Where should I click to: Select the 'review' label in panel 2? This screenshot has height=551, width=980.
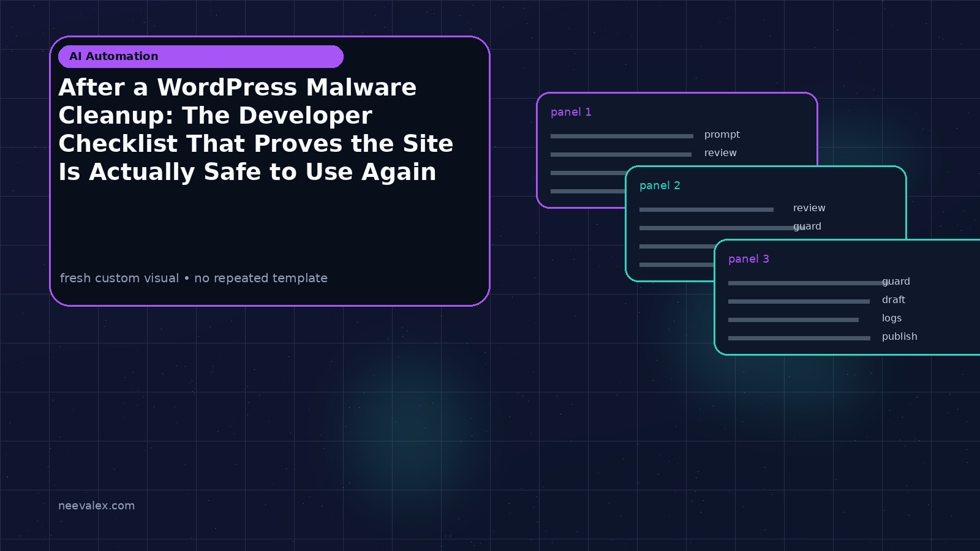coord(809,208)
